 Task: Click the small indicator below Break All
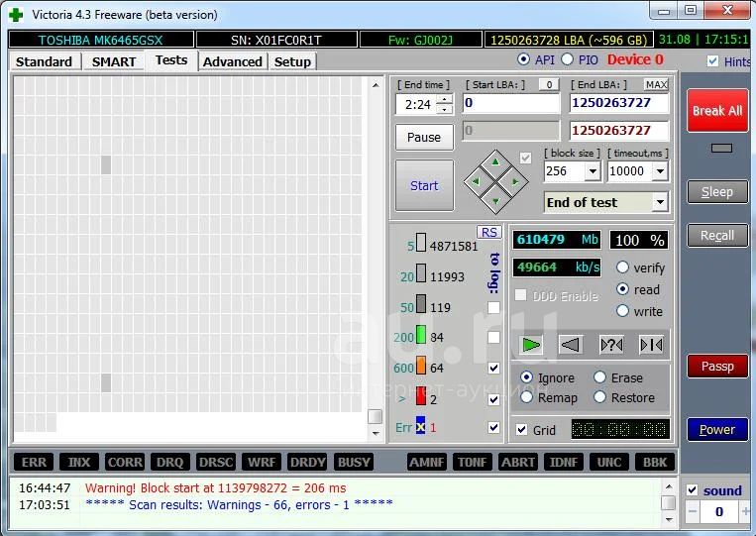click(721, 148)
